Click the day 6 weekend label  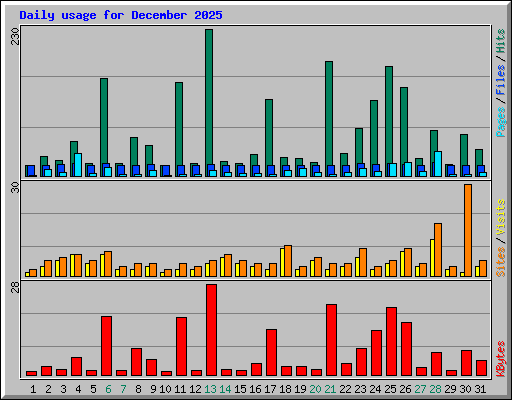pos(108,389)
